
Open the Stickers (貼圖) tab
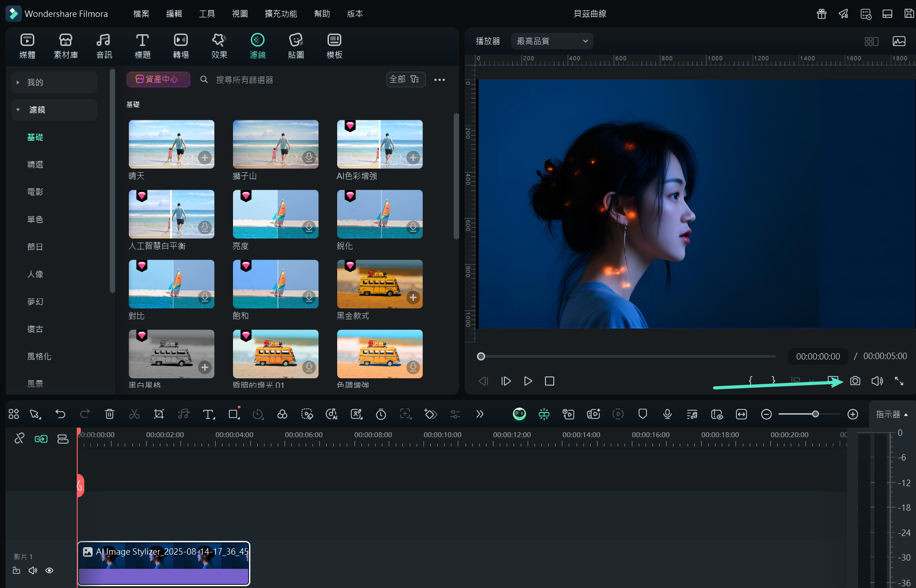(x=296, y=46)
